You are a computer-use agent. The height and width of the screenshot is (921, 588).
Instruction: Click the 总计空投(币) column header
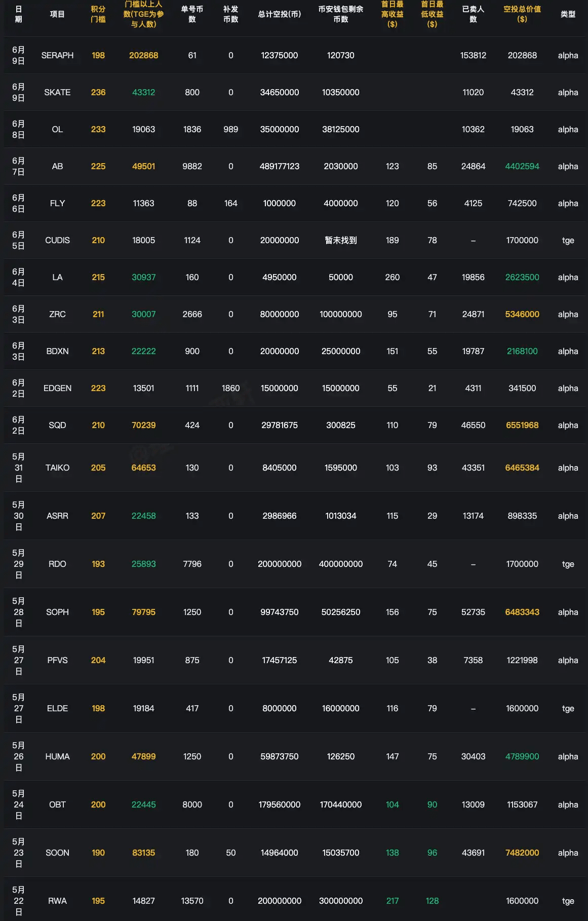pos(280,14)
